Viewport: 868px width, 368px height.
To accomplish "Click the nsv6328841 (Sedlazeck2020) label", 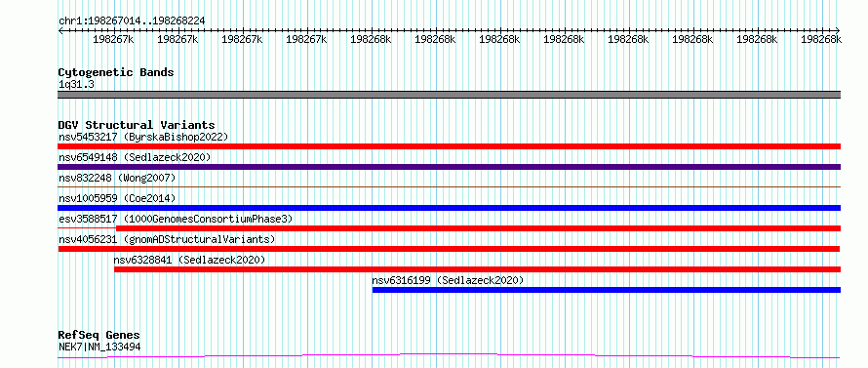I will point(189,260).
